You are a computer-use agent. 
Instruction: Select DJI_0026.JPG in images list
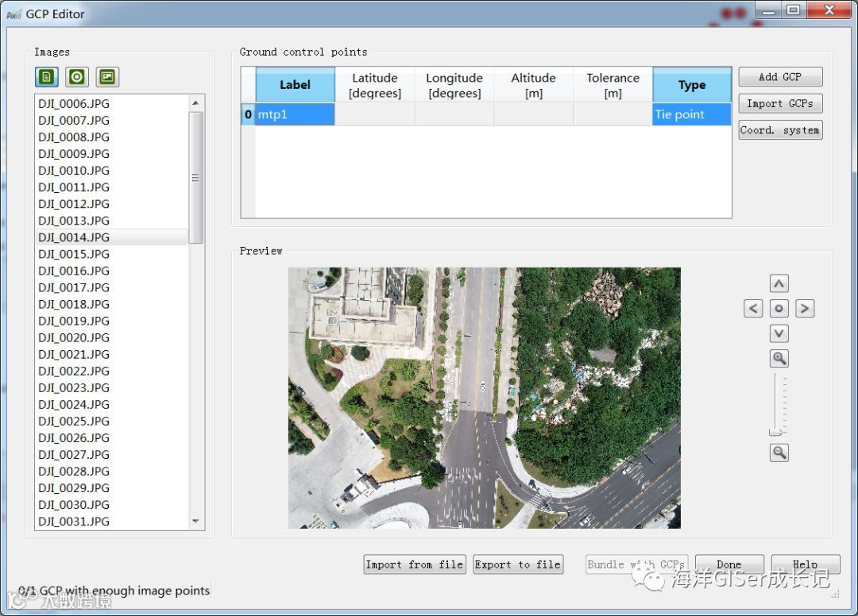pos(112,438)
